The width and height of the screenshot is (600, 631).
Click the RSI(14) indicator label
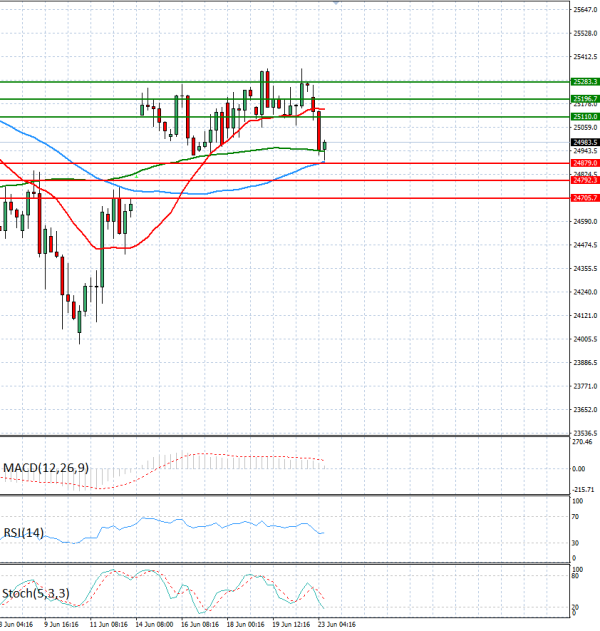click(23, 533)
